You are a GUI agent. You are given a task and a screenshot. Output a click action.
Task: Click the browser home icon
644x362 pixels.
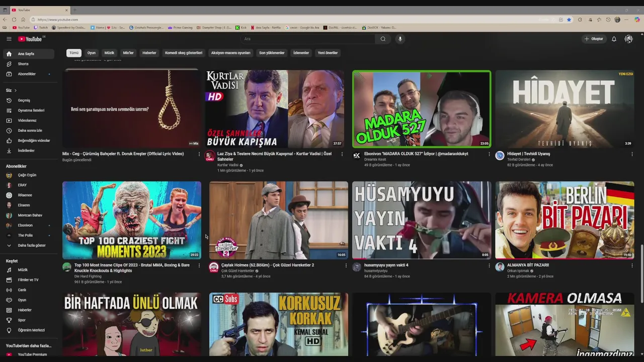tap(23, 20)
